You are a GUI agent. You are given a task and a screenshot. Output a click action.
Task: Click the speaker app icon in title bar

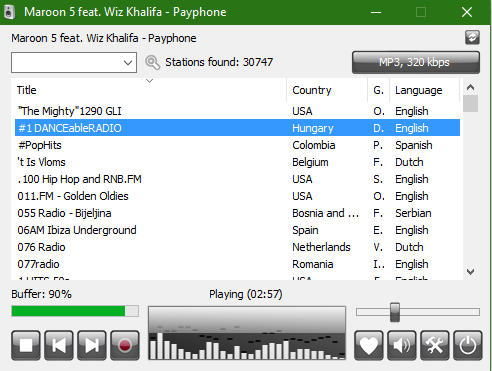[9, 12]
